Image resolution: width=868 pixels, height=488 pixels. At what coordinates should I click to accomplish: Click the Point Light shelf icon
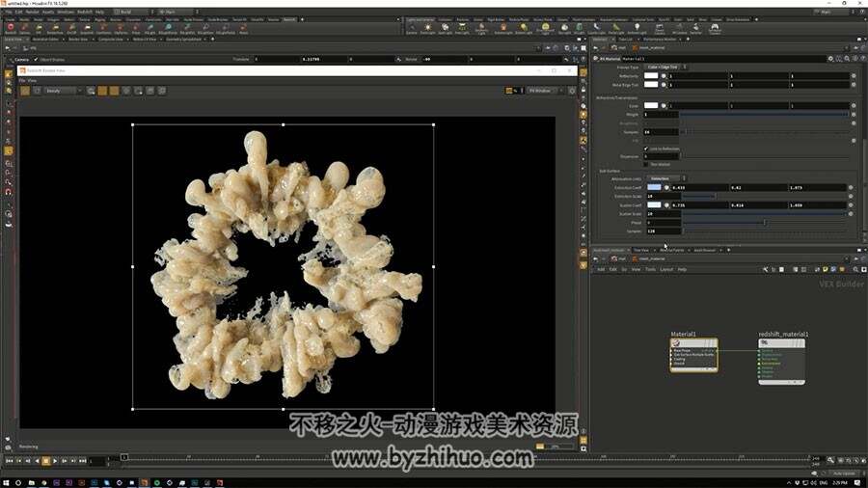pos(427,27)
